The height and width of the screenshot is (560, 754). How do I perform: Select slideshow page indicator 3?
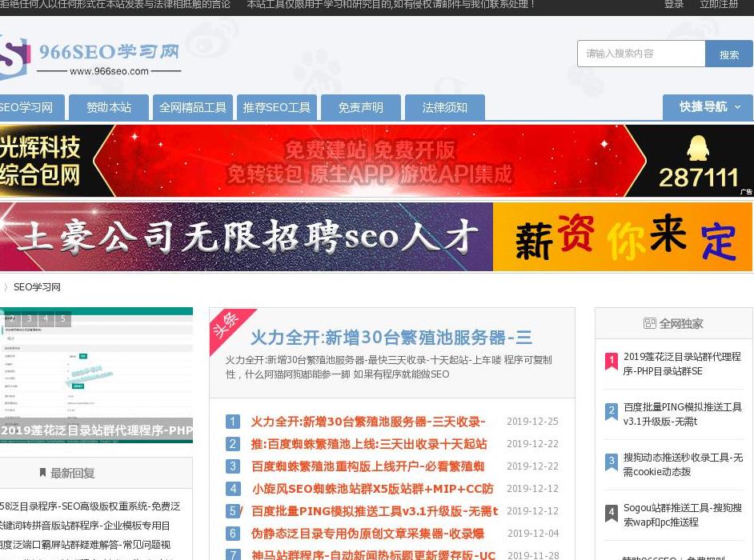[30, 318]
